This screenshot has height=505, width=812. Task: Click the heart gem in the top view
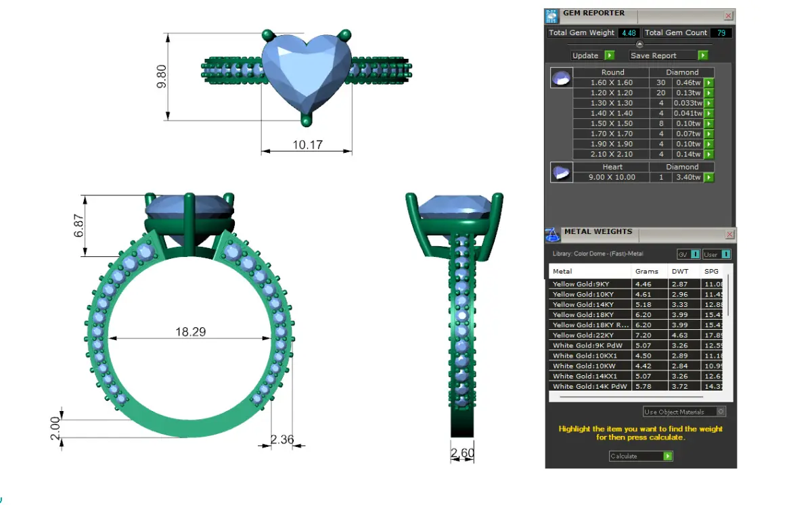[x=306, y=73]
